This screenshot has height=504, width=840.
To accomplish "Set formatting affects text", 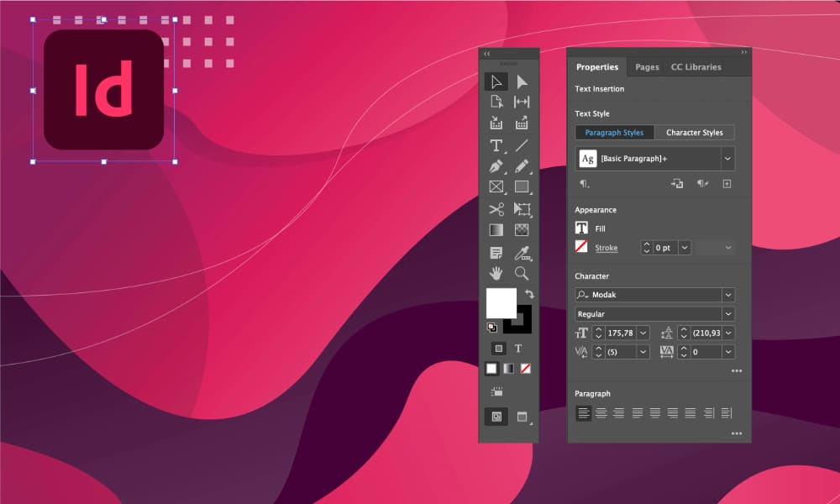I will [x=518, y=349].
